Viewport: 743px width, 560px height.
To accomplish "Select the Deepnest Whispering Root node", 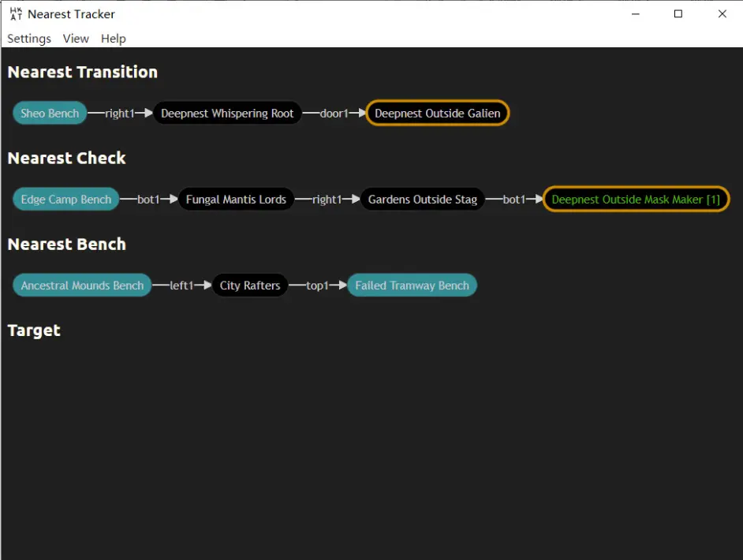I will pyautogui.click(x=227, y=114).
